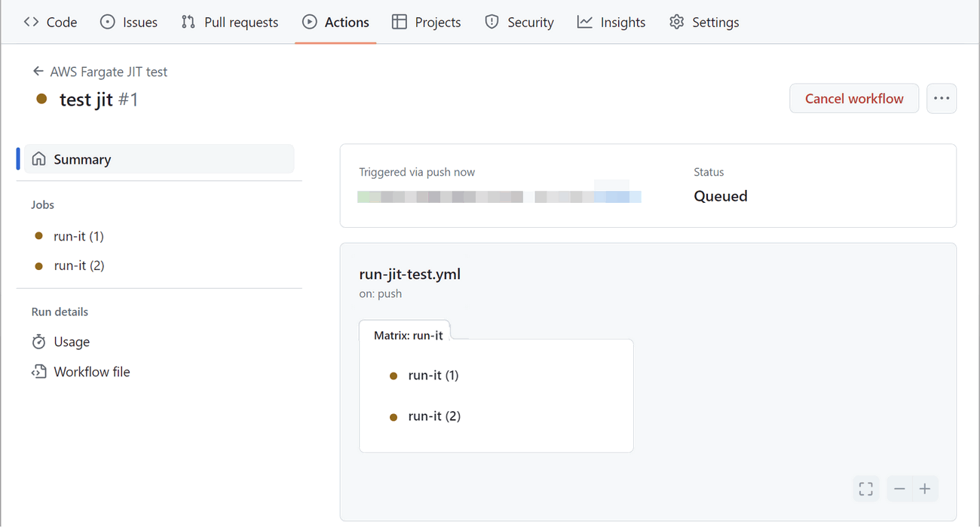The width and height of the screenshot is (980, 531).
Task: Click the Security shield icon
Action: point(492,22)
